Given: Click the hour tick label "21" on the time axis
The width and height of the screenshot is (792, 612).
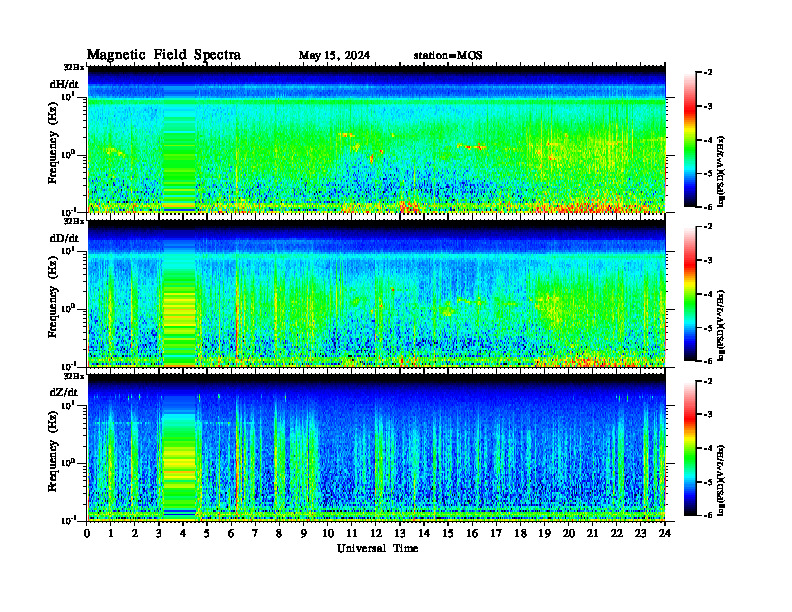Looking at the screenshot, I should (592, 533).
